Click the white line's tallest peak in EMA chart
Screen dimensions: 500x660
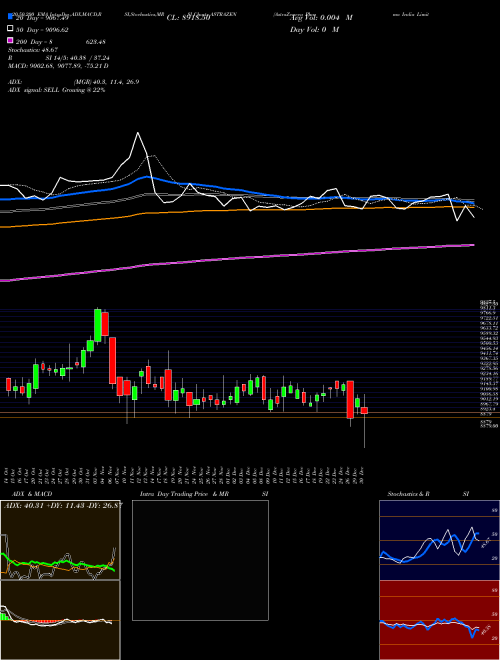tap(138, 134)
